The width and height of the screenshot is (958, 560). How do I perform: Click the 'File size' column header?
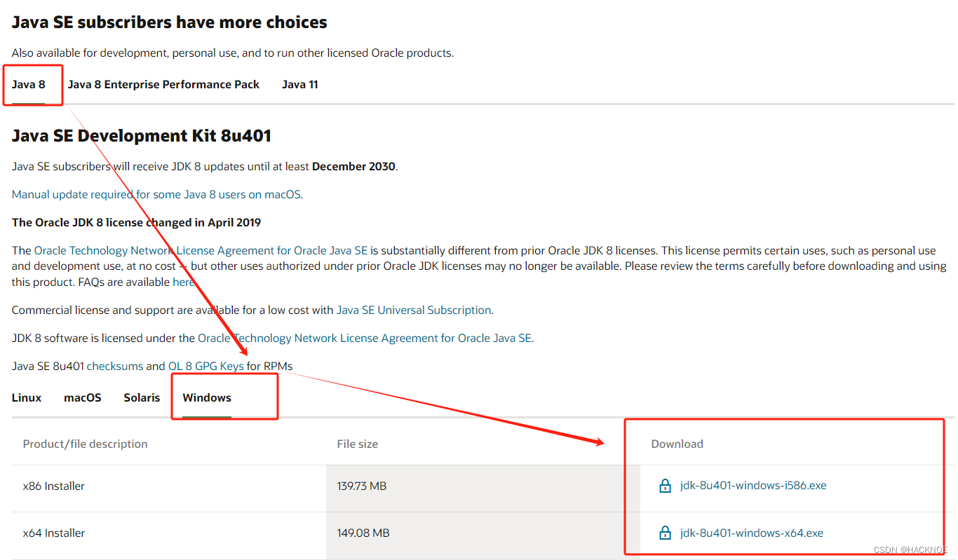click(358, 444)
